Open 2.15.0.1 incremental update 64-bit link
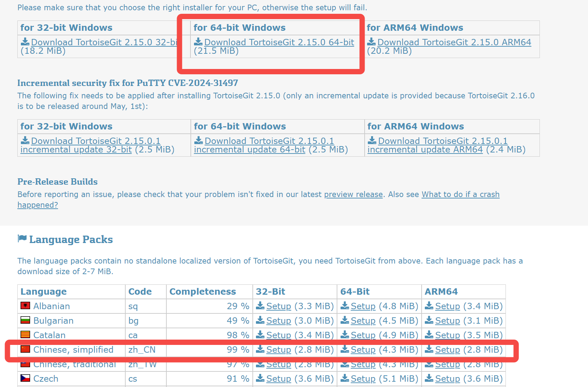This screenshot has height=387, width=588. (x=264, y=145)
